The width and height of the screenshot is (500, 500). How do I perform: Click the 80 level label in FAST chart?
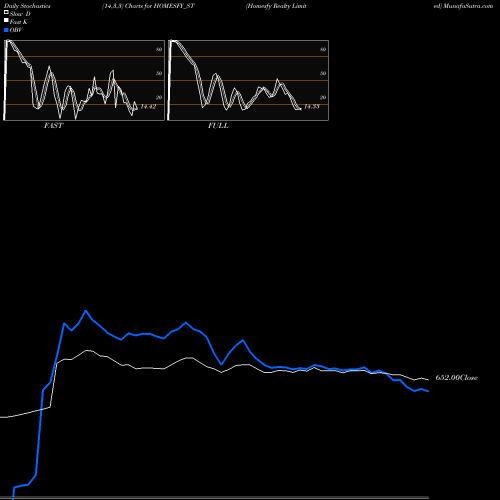click(159, 49)
